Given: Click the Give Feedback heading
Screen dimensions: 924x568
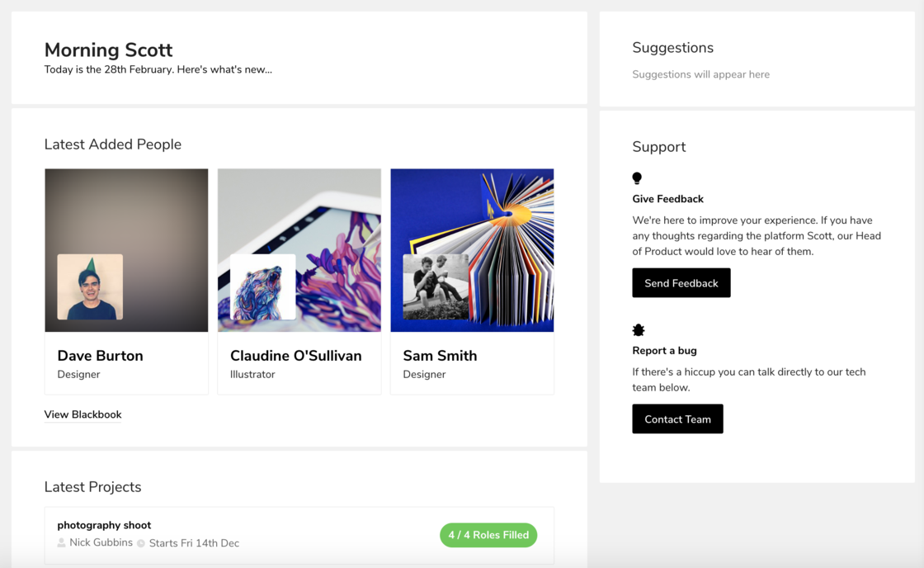Looking at the screenshot, I should coord(667,199).
